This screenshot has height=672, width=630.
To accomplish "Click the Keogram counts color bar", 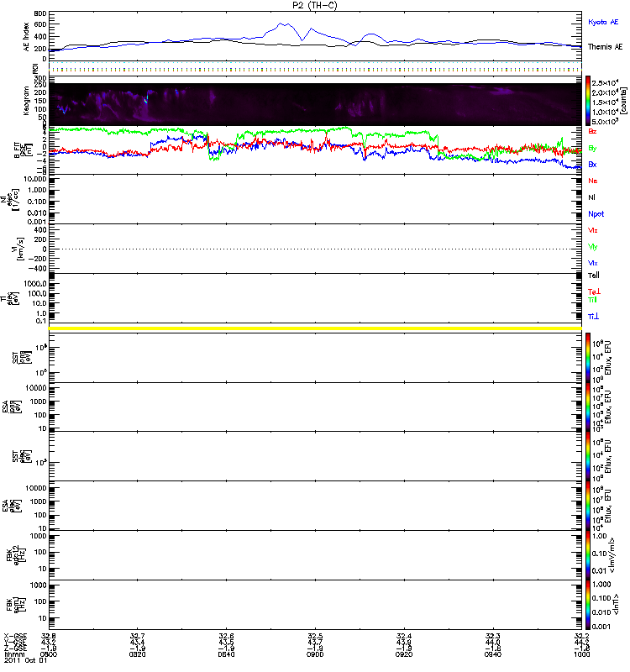I will click(589, 100).
